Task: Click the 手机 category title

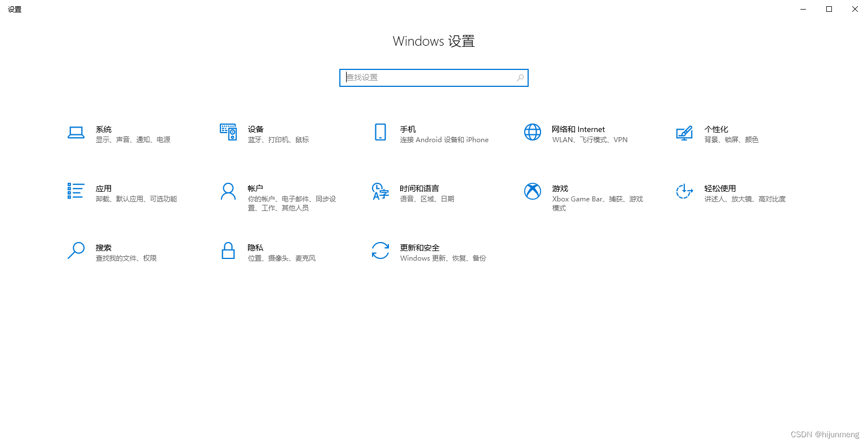Action: click(408, 129)
